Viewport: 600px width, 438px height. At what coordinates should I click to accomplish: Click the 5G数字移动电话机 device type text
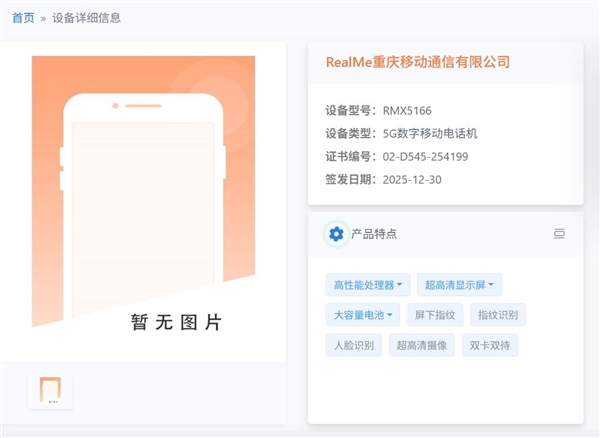click(432, 133)
